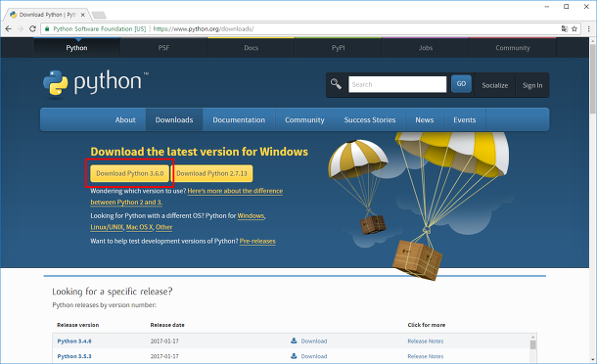Select the Download Python browser tab
The image size is (597, 364).
[x=48, y=15]
